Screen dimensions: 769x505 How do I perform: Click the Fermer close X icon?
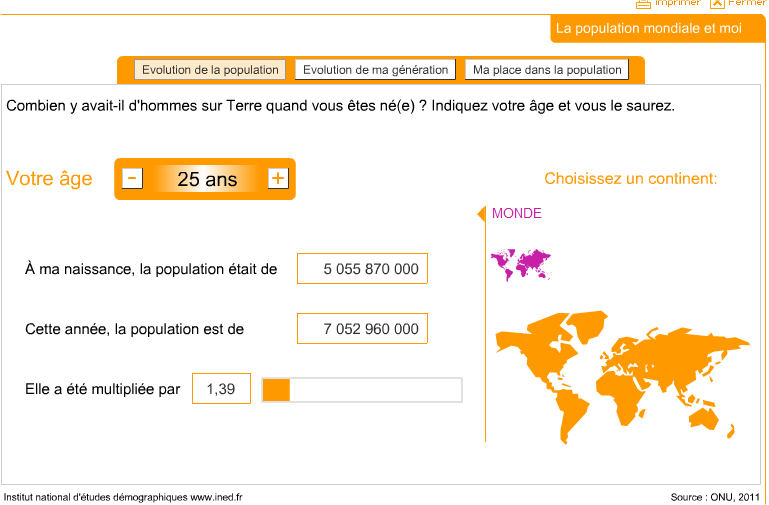[x=717, y=3]
